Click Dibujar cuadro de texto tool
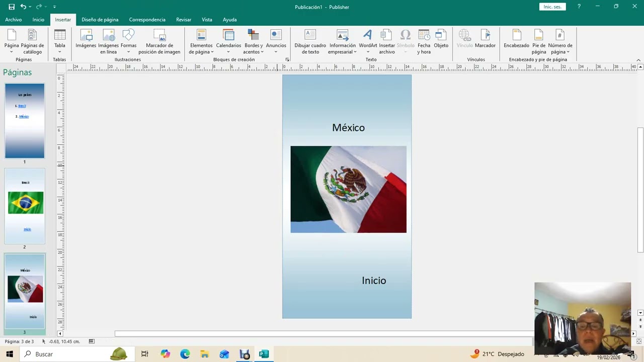Screen dimensions: 644x362 point(310,41)
